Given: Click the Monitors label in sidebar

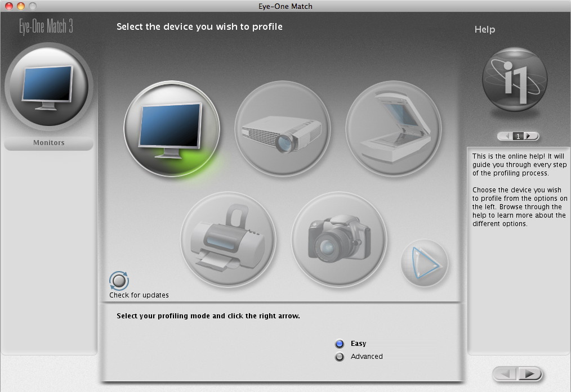Looking at the screenshot, I should 49,142.
